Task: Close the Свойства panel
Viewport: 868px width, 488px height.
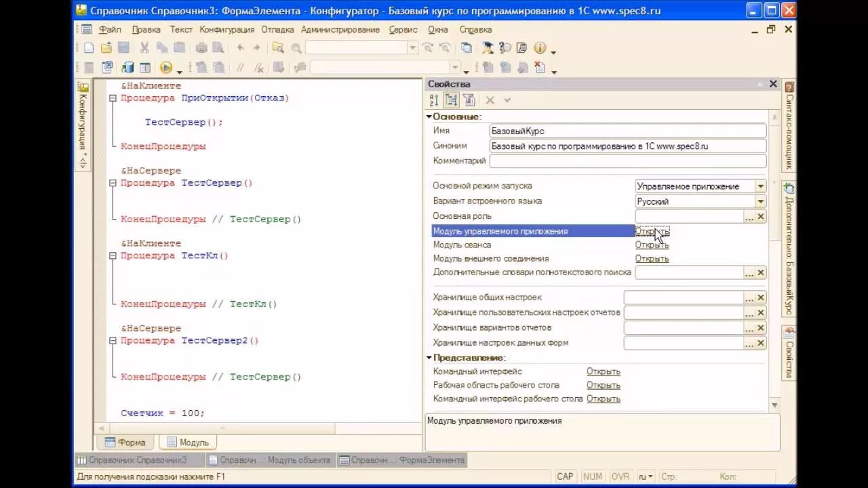Action: tap(773, 84)
